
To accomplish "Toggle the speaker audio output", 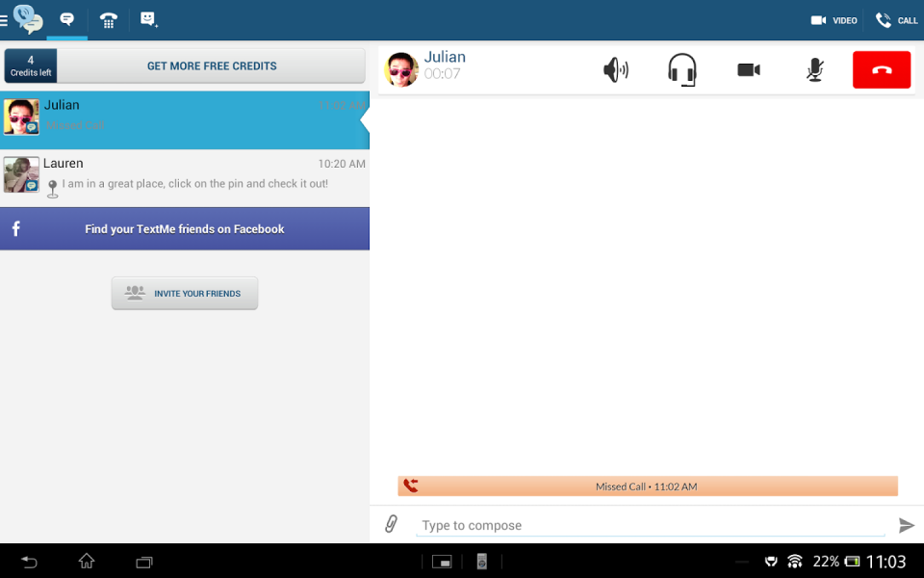I will tap(616, 70).
